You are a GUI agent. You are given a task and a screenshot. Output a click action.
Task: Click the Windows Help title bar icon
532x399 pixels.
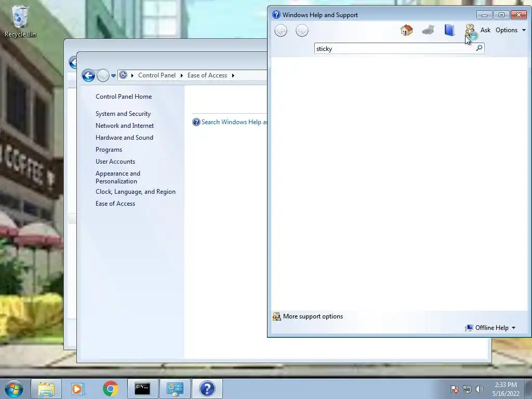tap(276, 15)
